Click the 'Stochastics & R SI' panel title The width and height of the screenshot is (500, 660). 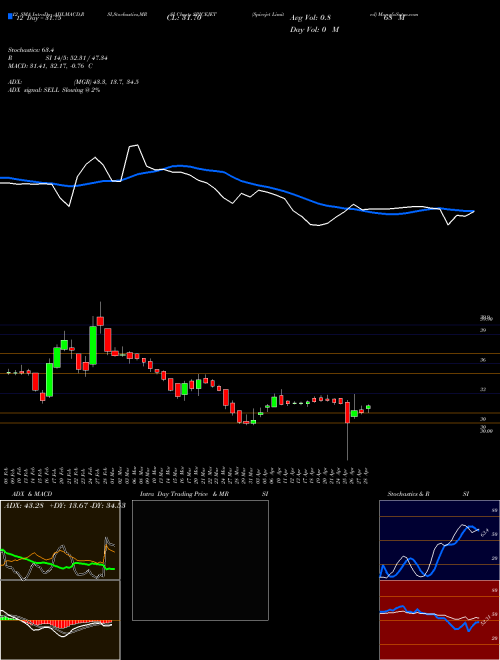tap(428, 494)
